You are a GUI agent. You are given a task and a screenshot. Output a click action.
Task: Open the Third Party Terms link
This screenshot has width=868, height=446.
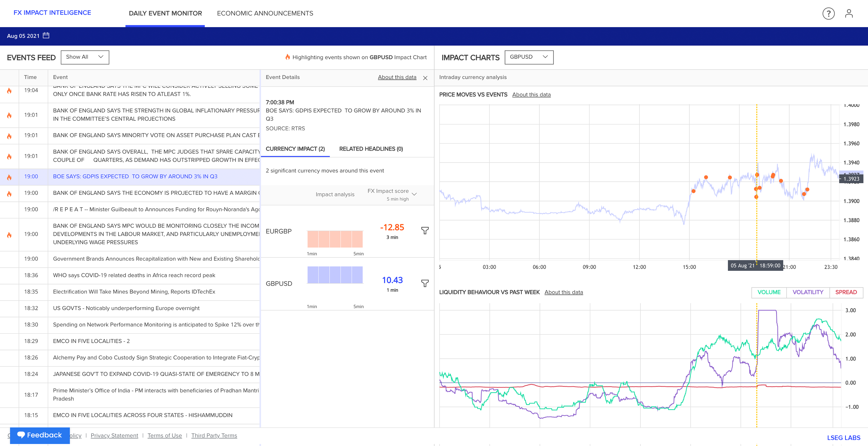214,435
